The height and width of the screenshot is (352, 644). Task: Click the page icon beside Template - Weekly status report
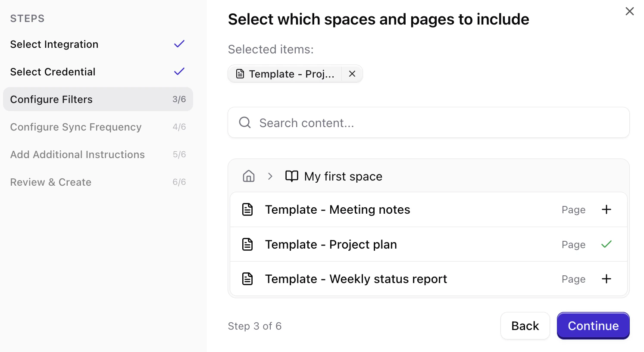pos(247,279)
